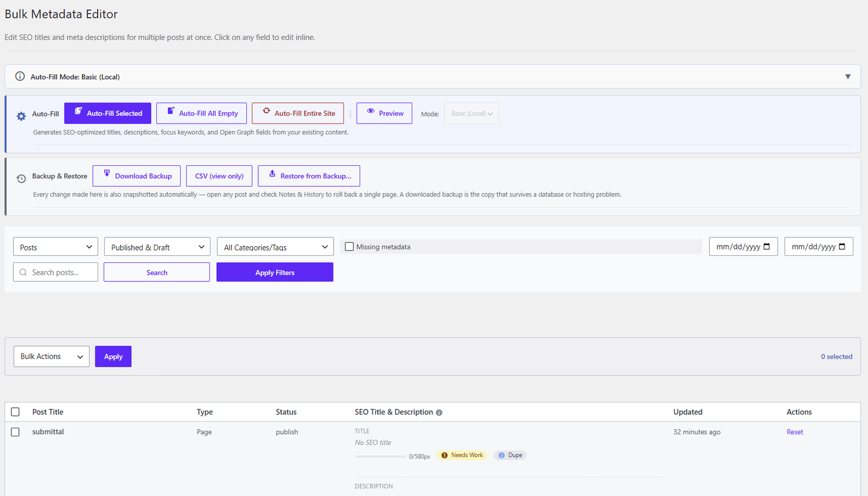
Task: Open the Published & Draft status dropdown
Action: pyautogui.click(x=157, y=247)
